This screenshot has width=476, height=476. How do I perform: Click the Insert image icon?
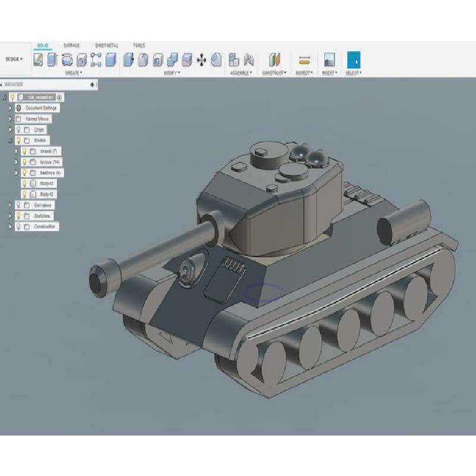tap(329, 59)
